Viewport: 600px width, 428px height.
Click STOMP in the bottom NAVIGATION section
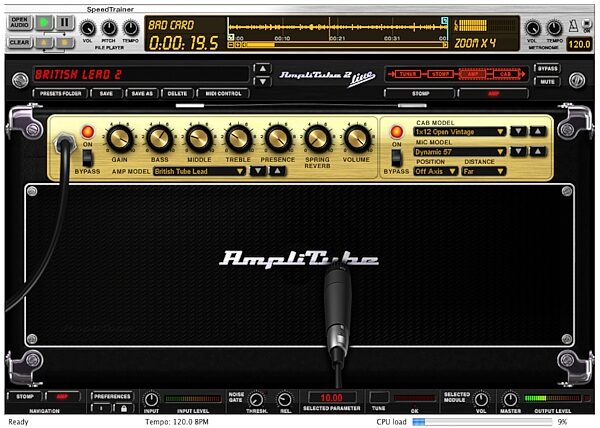(25, 397)
